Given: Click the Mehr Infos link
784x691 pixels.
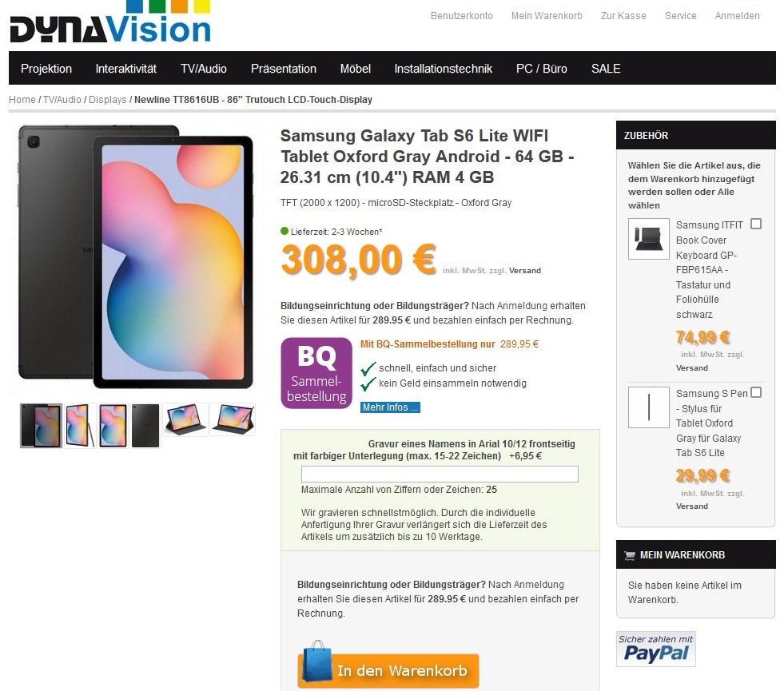Looking at the screenshot, I should (x=390, y=407).
